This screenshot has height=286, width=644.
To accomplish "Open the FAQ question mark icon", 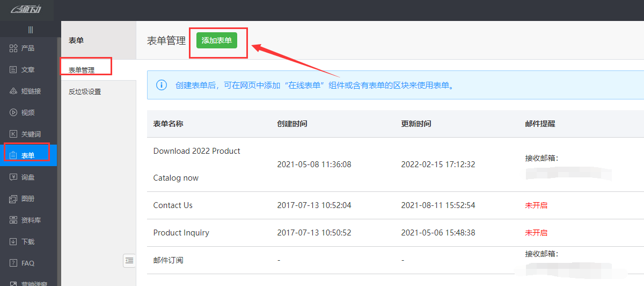I will click(14, 263).
